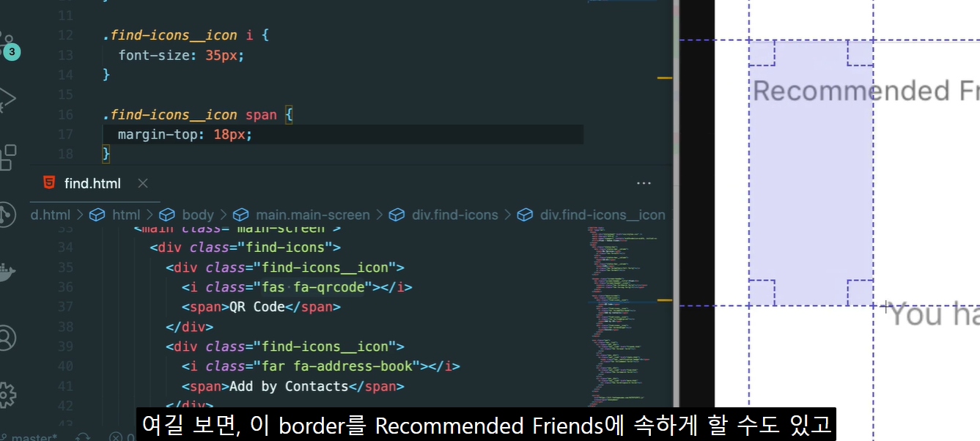This screenshot has width=980, height=441.
Task: Open the Git graph activity bar icon
Action: tap(7, 215)
